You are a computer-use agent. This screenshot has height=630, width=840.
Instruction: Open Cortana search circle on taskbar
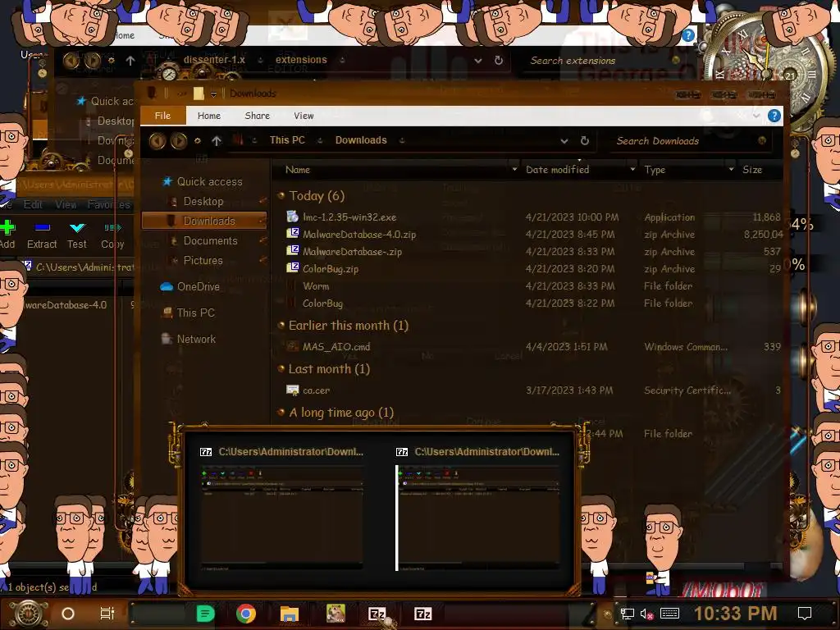pyautogui.click(x=68, y=614)
